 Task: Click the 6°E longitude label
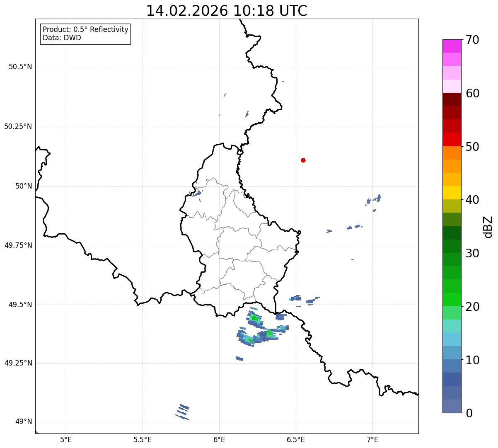[x=219, y=439]
